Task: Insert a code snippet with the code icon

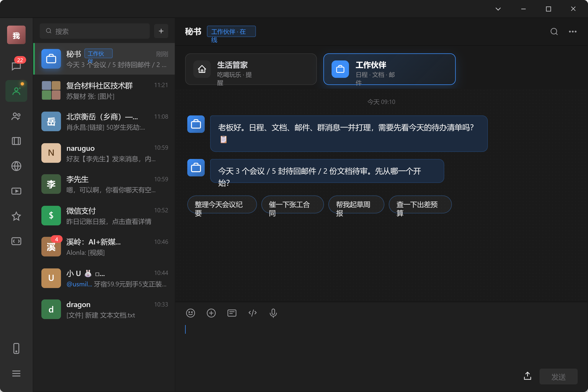Action: pos(252,313)
